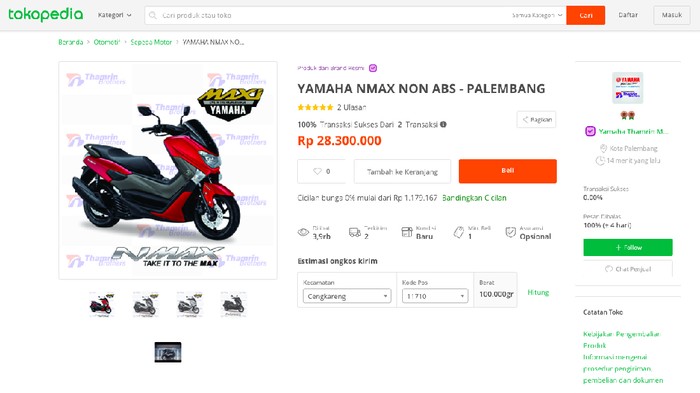Viewport: 700px width, 393px height.
Task: Go to Otomotif breadcrumb
Action: tap(107, 42)
